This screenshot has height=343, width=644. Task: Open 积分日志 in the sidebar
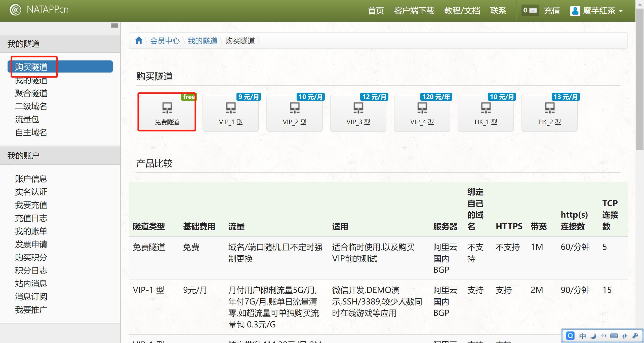point(31,270)
